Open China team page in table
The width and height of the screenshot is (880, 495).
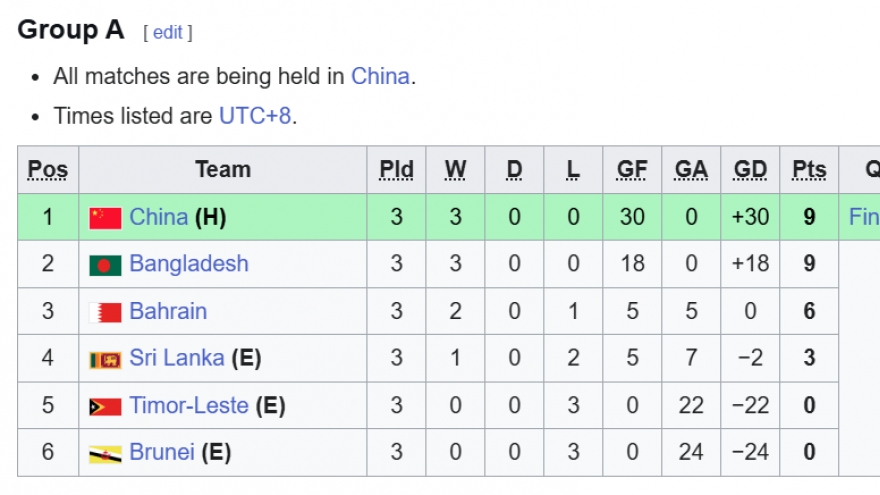pos(159,216)
